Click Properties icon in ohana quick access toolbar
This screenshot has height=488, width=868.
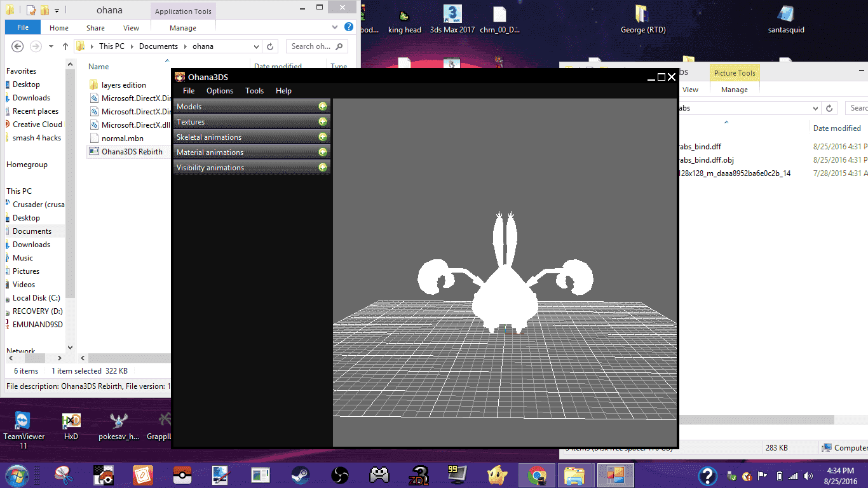(x=31, y=10)
